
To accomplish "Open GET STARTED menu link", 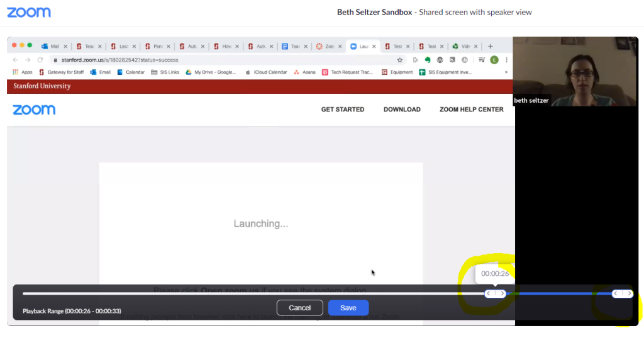I will click(x=343, y=110).
